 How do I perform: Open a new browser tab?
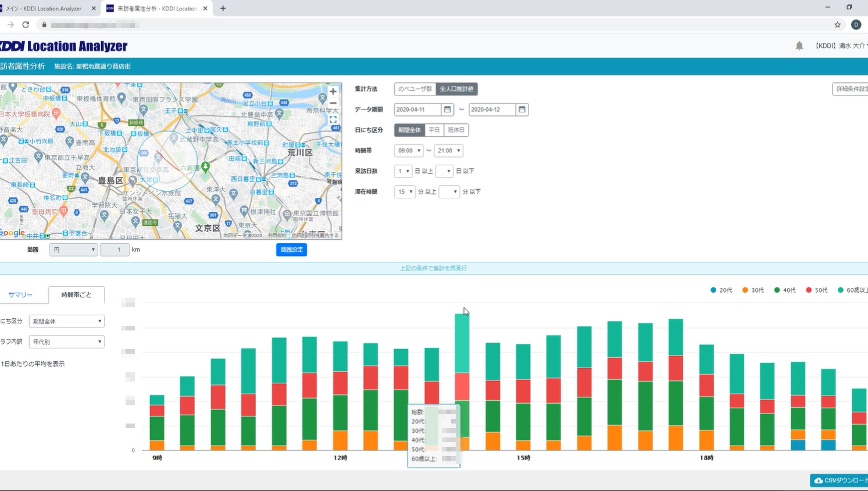click(x=223, y=9)
